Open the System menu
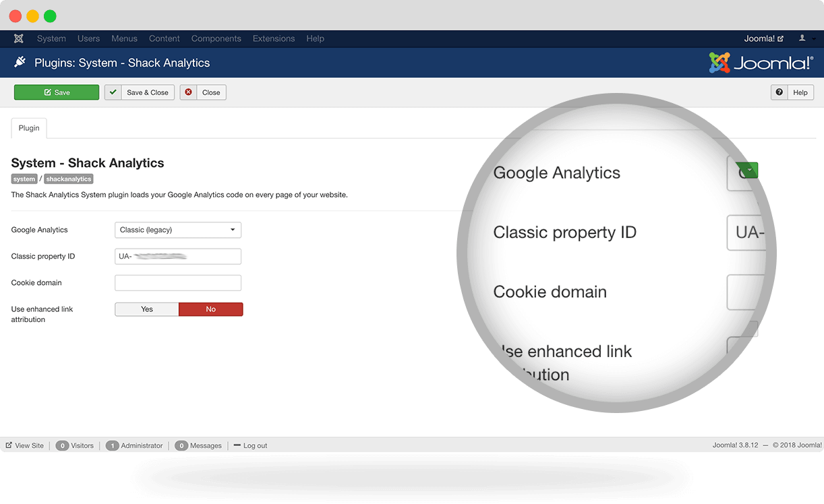Screen dimensions: 824x504 click(51, 38)
